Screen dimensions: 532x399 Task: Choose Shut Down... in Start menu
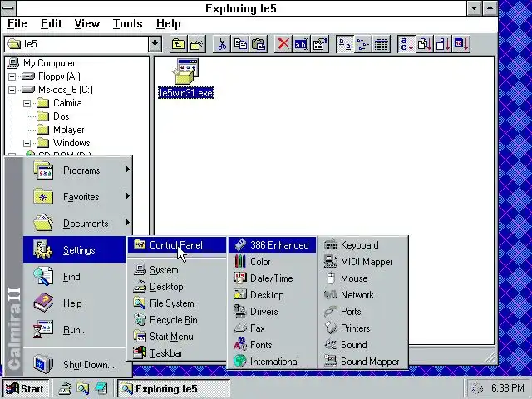(77, 364)
